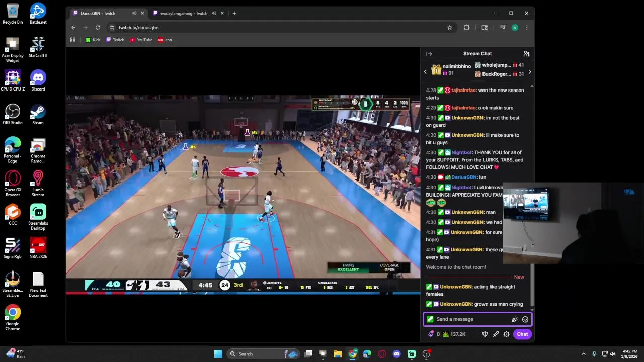Screen dimensions: 644x362
Task: Select the New Text Document file
Action: (38, 285)
